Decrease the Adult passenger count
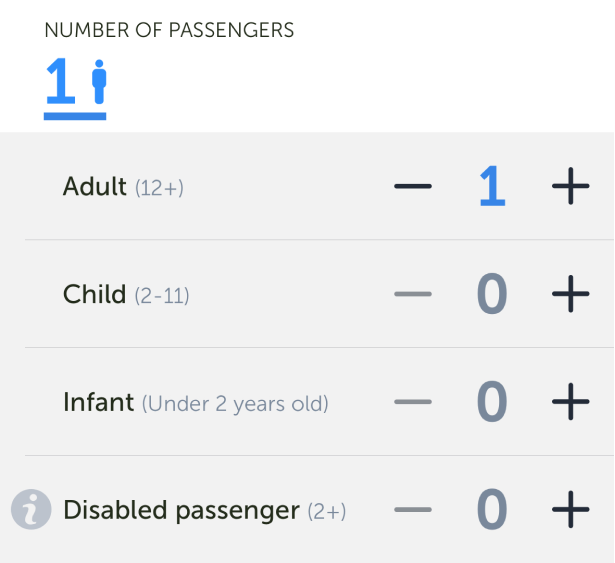615x563 pixels. (x=413, y=187)
